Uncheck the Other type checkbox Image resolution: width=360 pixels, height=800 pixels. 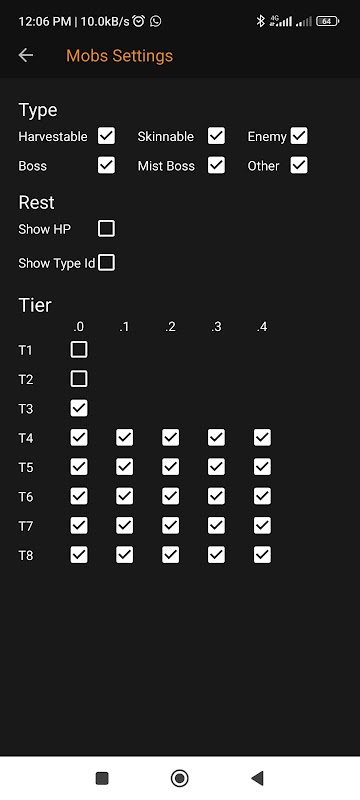click(x=299, y=165)
